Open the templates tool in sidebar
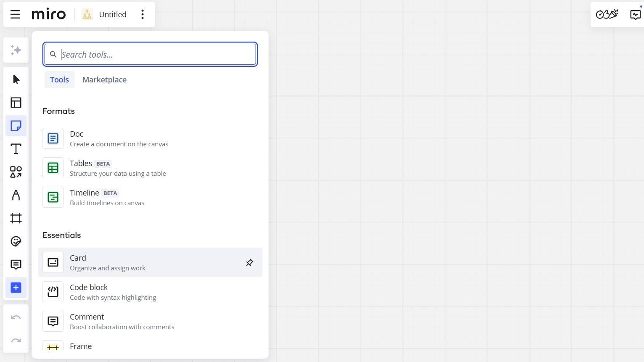This screenshot has height=362, width=644. pos(16,103)
